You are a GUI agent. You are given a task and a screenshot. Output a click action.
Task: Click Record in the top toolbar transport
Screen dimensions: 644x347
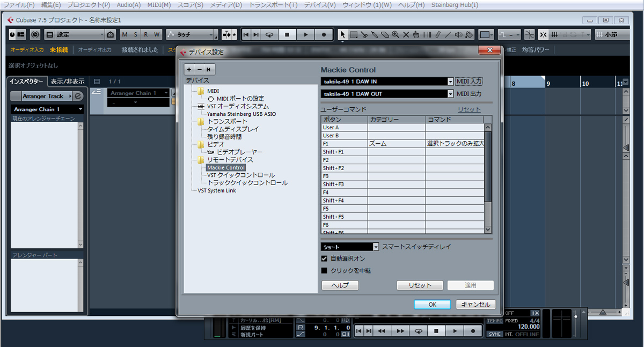click(324, 34)
